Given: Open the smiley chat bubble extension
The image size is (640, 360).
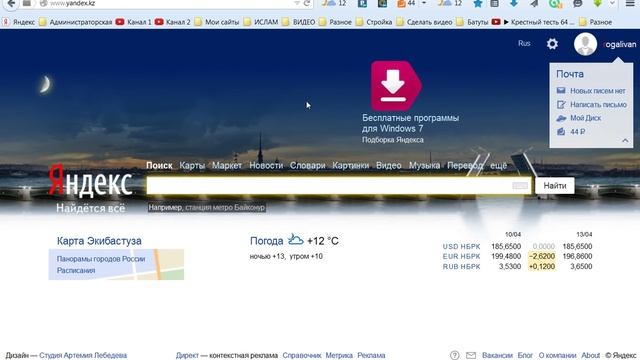Looking at the screenshot, I should (578, 4).
